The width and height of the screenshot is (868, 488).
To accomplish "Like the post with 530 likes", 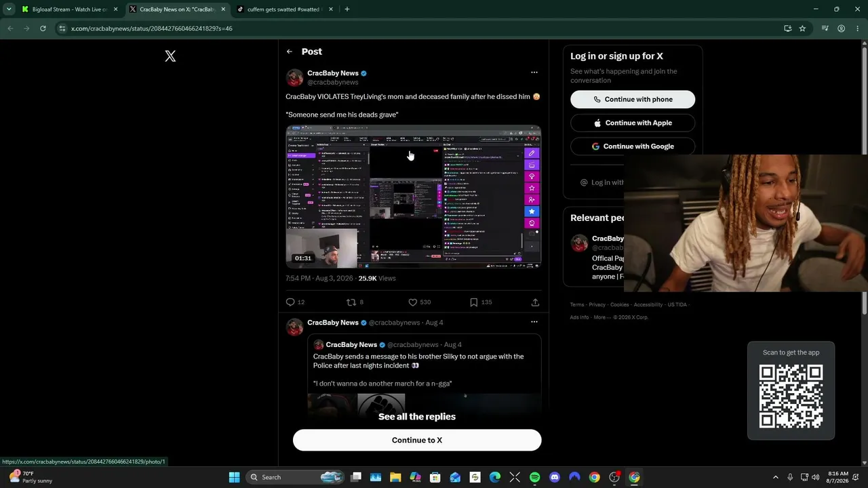I will [x=412, y=302].
